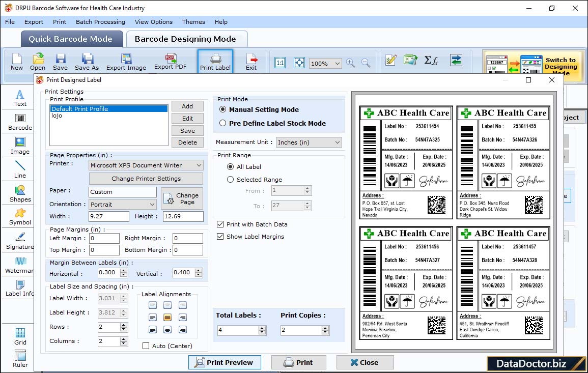
Task: Uncheck Show Label Margins
Action: 220,237
